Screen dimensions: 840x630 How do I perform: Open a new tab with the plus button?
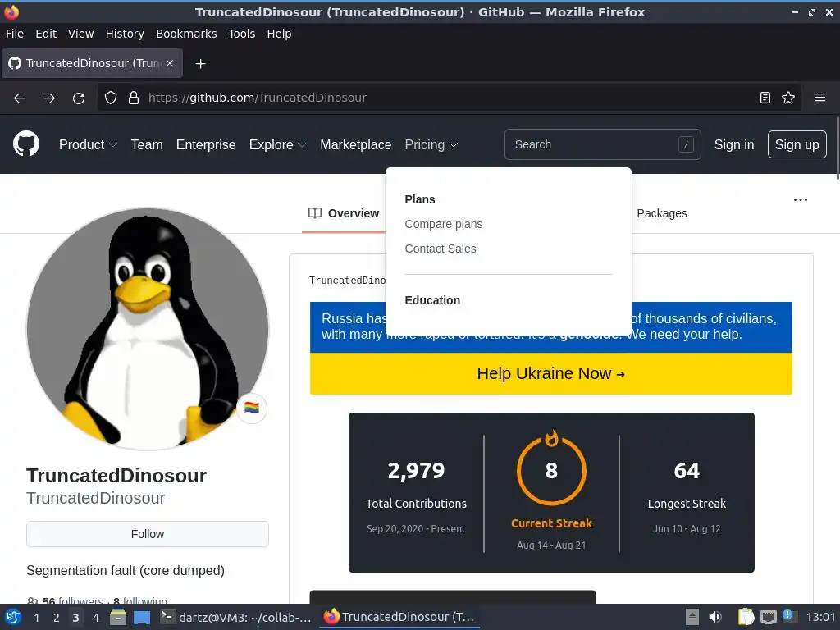click(x=200, y=64)
